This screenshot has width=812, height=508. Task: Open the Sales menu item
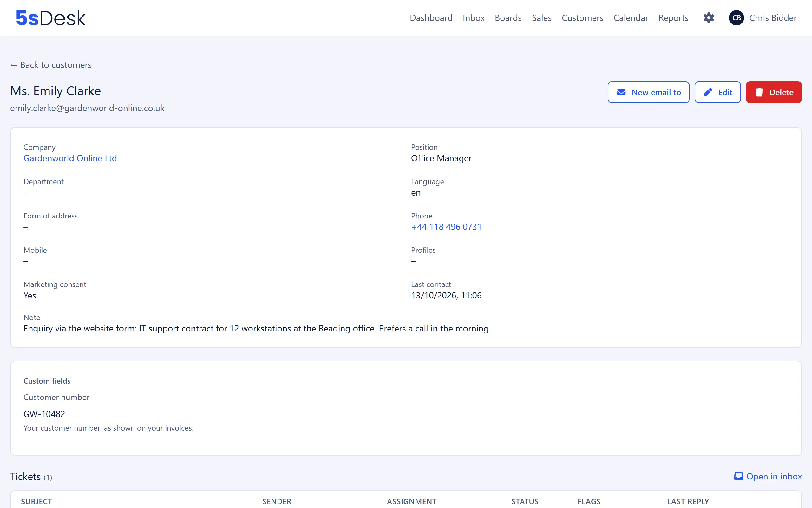coord(541,18)
